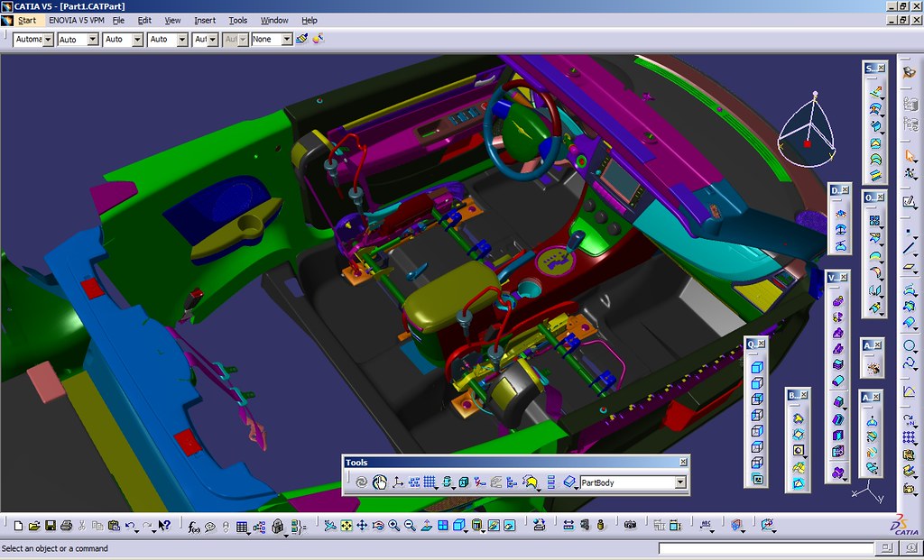Open the Help menu
Image resolution: width=924 pixels, height=560 pixels.
click(x=310, y=20)
